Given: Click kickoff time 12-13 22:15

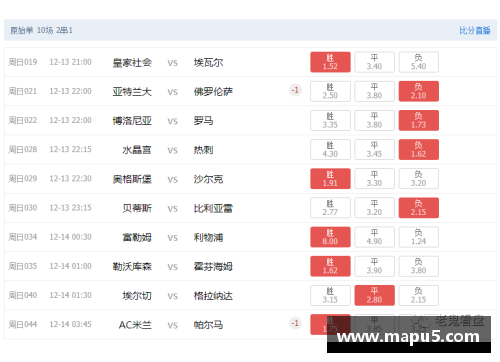Looking at the screenshot, I should coord(70,149).
